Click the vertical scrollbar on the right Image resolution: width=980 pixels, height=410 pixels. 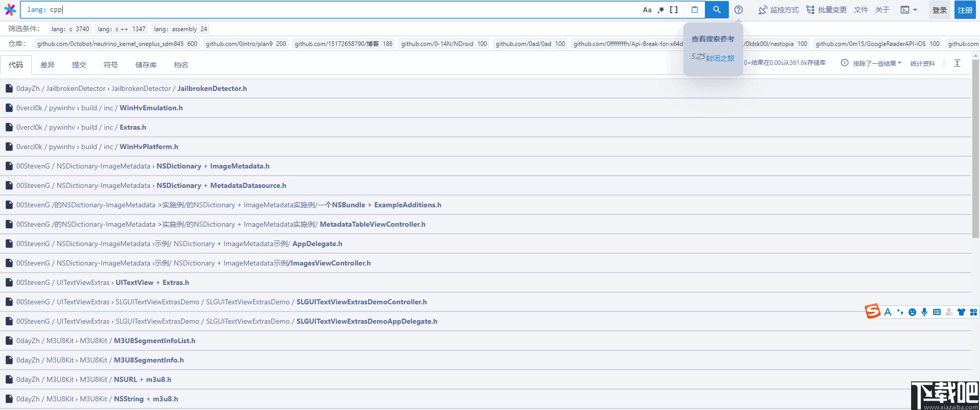tap(975, 153)
